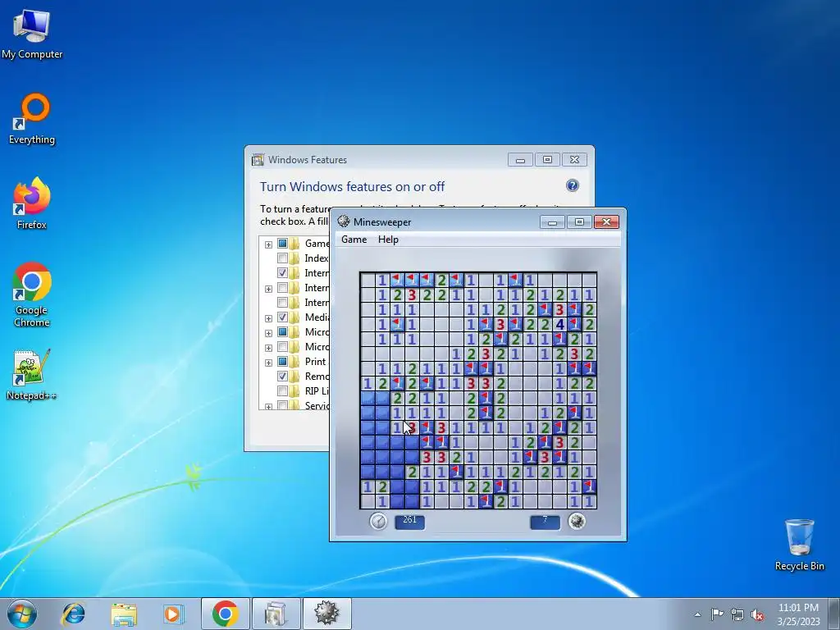Open the Recycle Bin
Viewport: 840px width, 630px height.
pyautogui.click(x=799, y=545)
